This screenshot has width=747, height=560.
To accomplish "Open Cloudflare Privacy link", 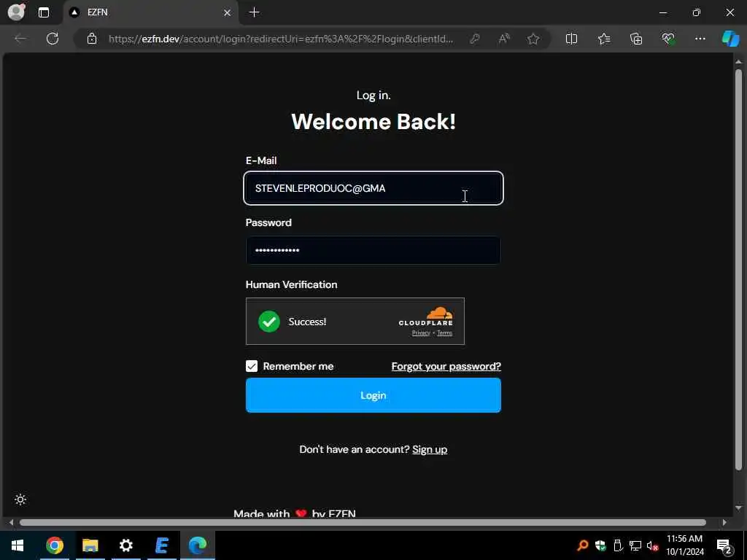I will point(421,332).
